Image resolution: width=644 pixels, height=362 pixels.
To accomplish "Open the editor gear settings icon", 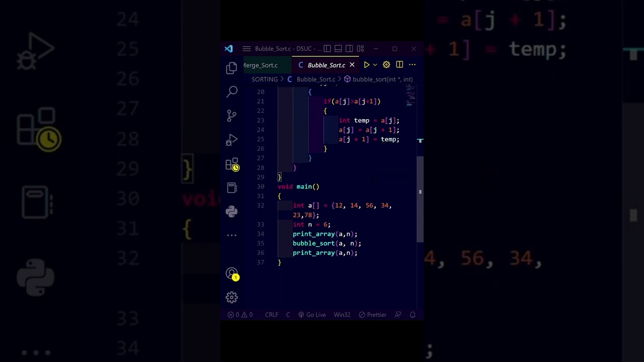I will (x=386, y=65).
